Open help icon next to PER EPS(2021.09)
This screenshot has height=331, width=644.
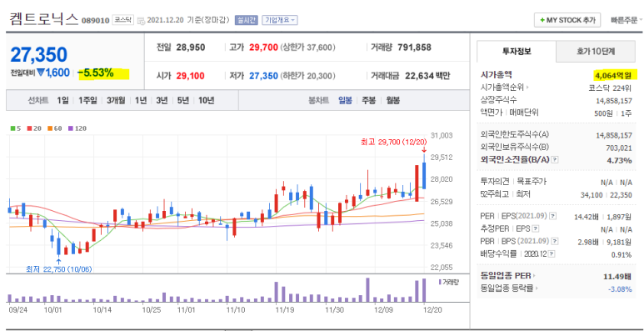pos(553,216)
